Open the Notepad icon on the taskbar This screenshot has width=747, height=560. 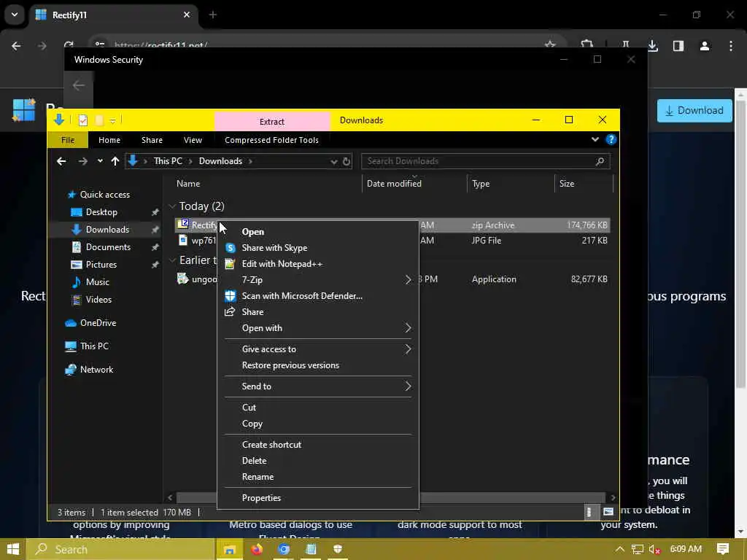(x=311, y=550)
